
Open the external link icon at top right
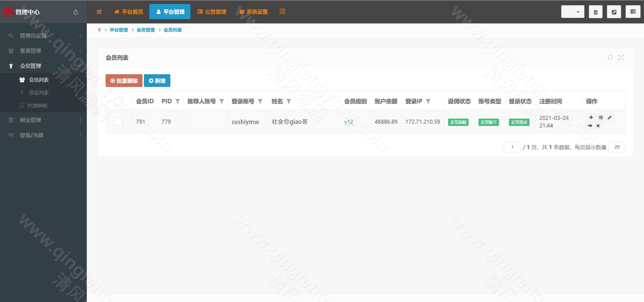click(x=614, y=11)
